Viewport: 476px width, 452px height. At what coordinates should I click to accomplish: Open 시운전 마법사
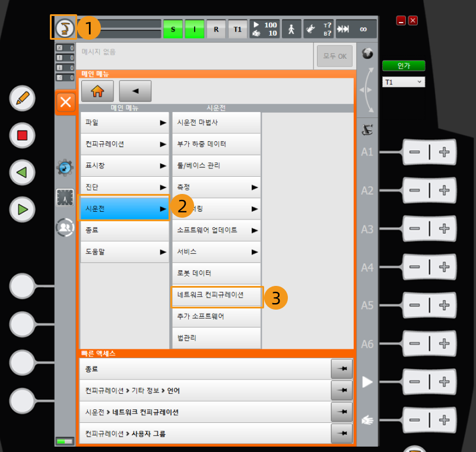(x=217, y=123)
